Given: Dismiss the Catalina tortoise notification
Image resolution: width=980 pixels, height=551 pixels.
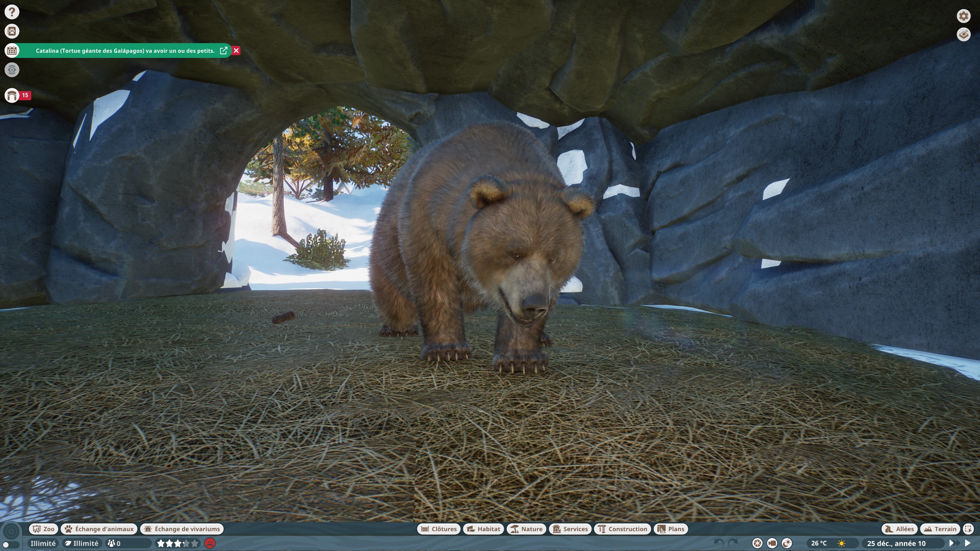Looking at the screenshot, I should (x=236, y=51).
